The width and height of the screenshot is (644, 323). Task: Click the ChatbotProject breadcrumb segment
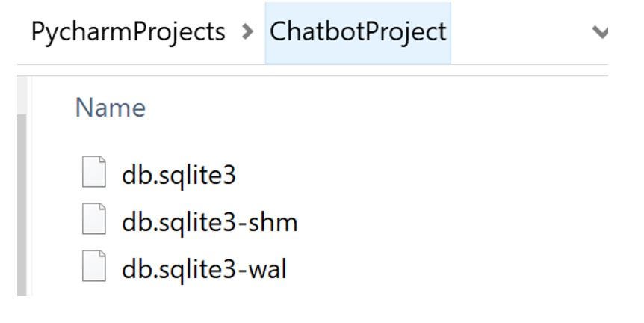pyautogui.click(x=358, y=32)
